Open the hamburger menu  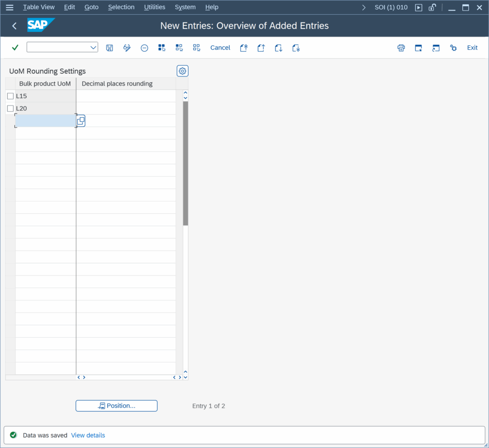pos(10,7)
